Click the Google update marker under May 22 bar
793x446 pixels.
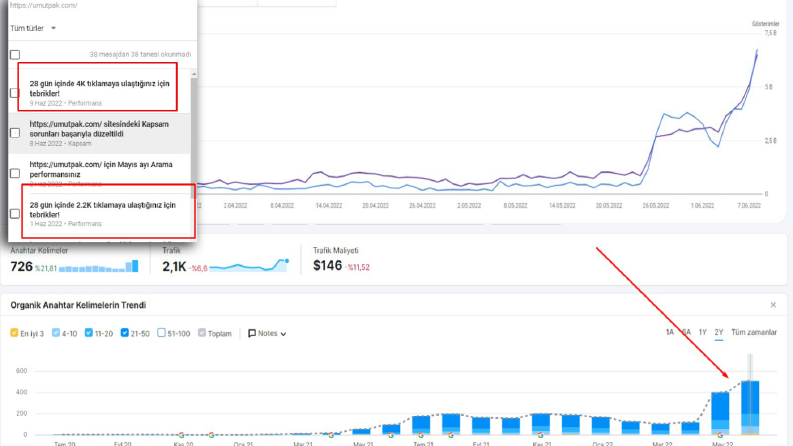pyautogui.click(x=720, y=435)
